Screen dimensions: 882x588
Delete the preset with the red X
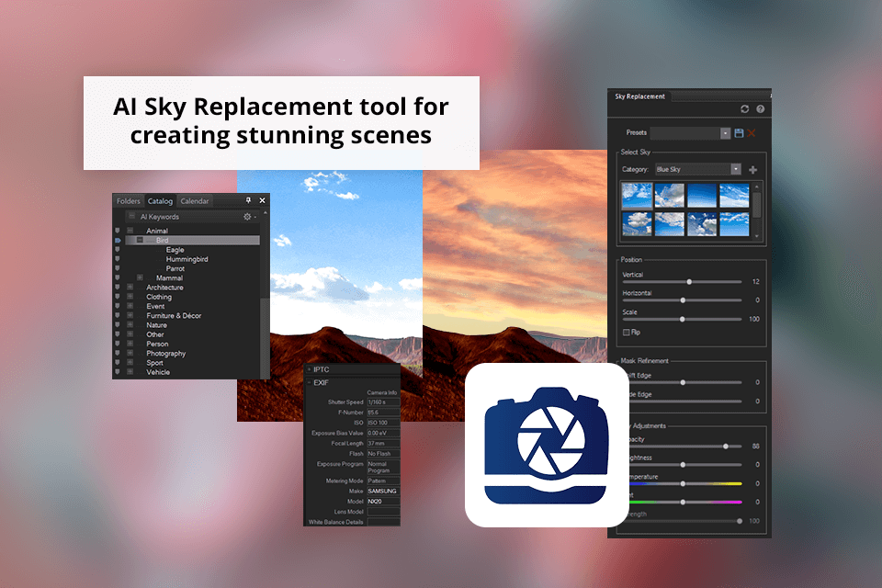click(752, 133)
